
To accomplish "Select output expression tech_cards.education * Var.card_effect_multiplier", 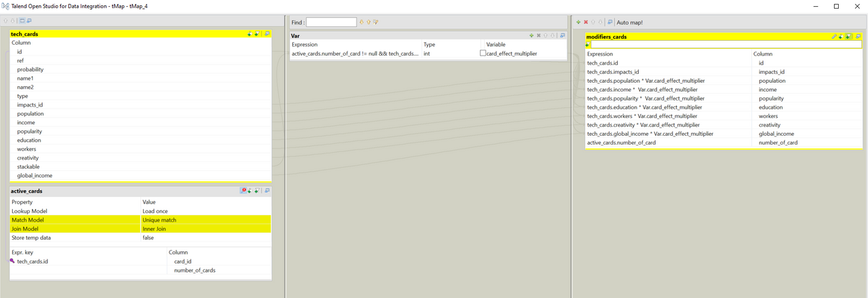I will (644, 107).
